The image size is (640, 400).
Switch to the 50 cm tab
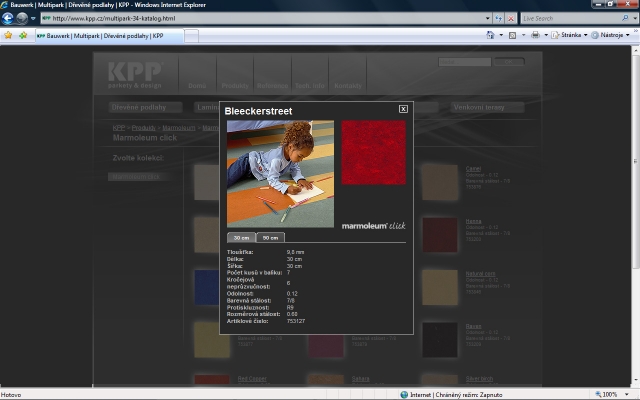coord(270,238)
